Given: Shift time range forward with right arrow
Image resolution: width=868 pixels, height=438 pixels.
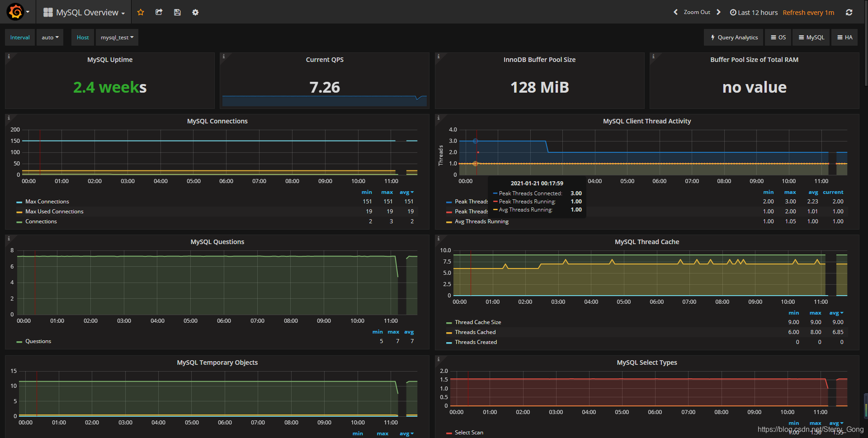Looking at the screenshot, I should pyautogui.click(x=718, y=12).
